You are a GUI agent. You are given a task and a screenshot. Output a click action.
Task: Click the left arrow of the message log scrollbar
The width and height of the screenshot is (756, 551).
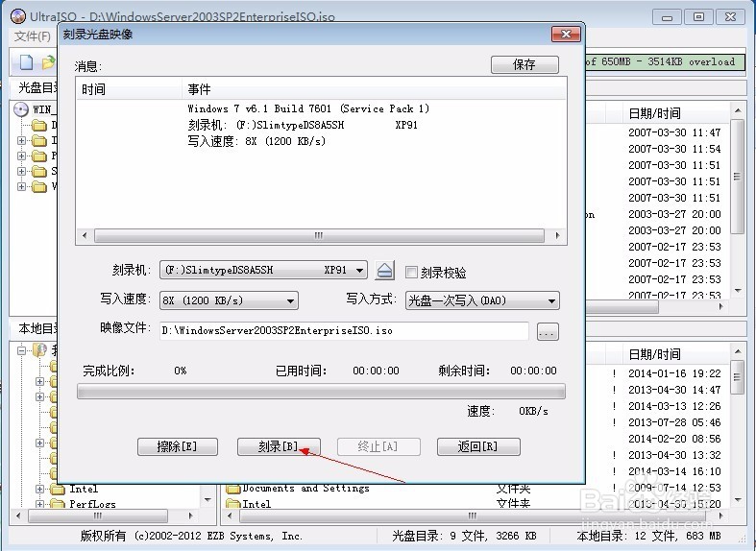pyautogui.click(x=85, y=235)
